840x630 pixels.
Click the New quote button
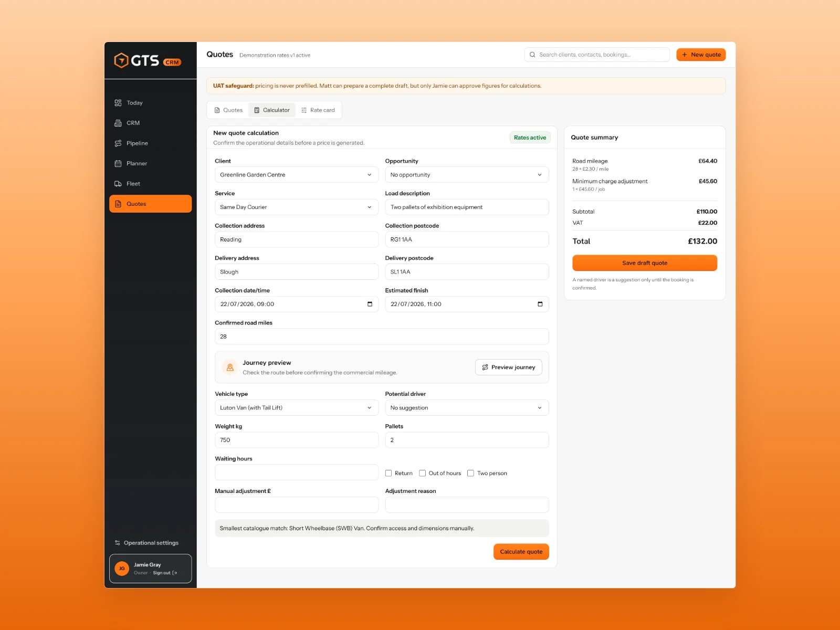[x=701, y=55]
